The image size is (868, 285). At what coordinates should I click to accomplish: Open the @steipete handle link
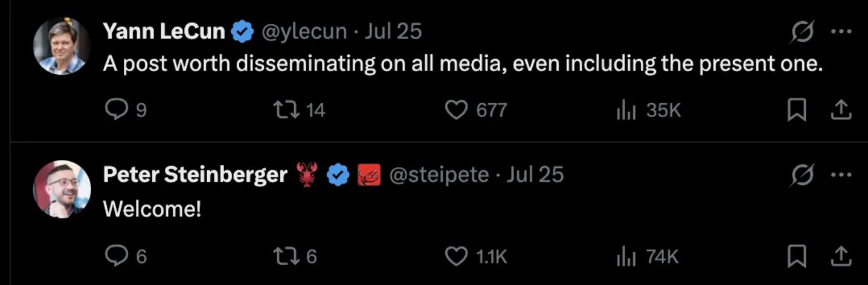[x=439, y=175]
